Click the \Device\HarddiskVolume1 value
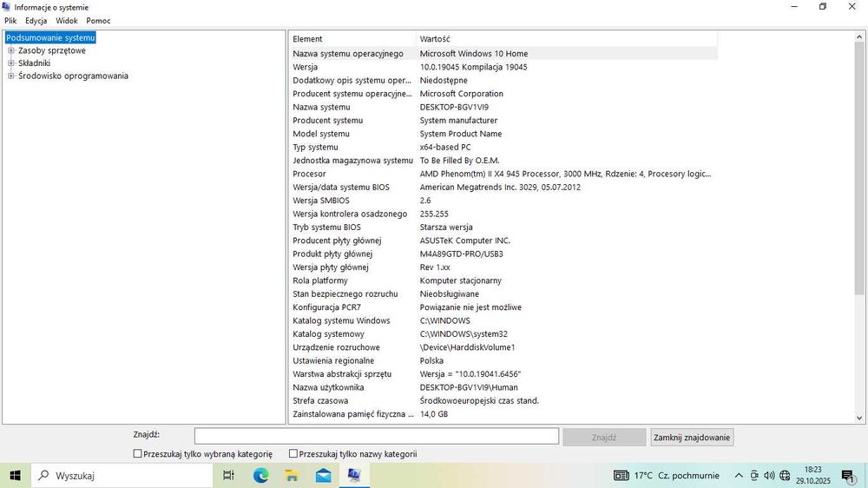This screenshot has width=868, height=488. 467,347
